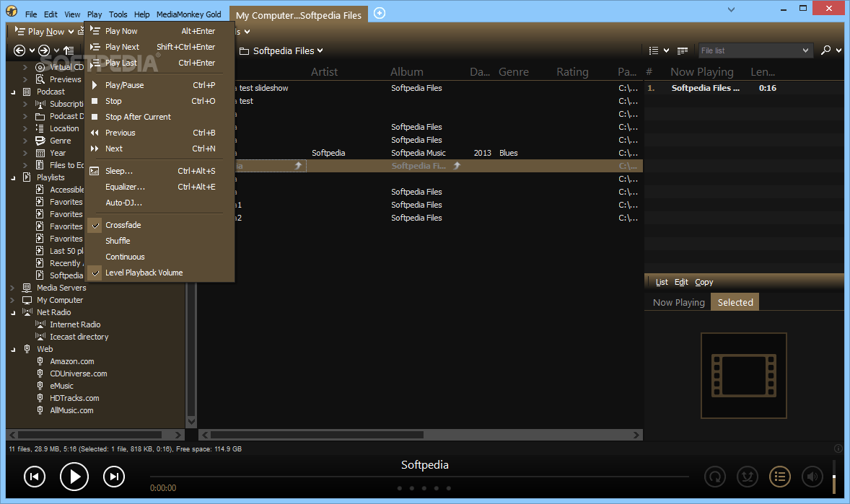The height and width of the screenshot is (504, 850).
Task: Open the Back history dropdown arrow
Action: (x=32, y=50)
